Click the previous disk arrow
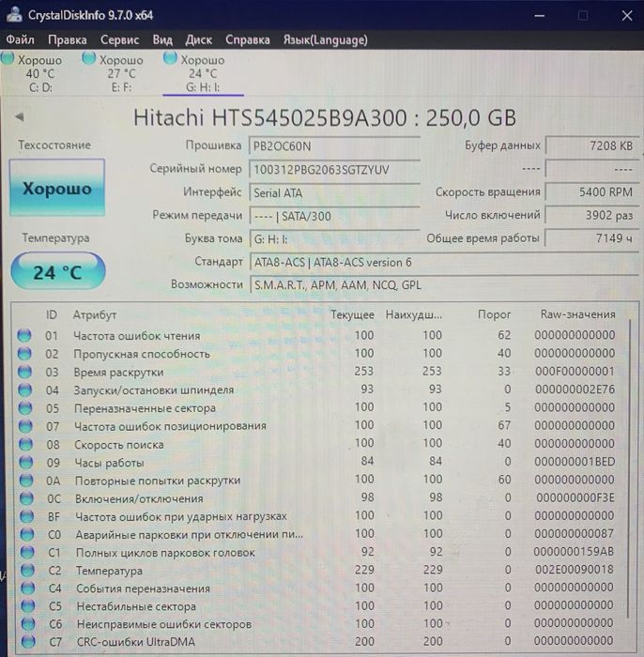 (20, 117)
